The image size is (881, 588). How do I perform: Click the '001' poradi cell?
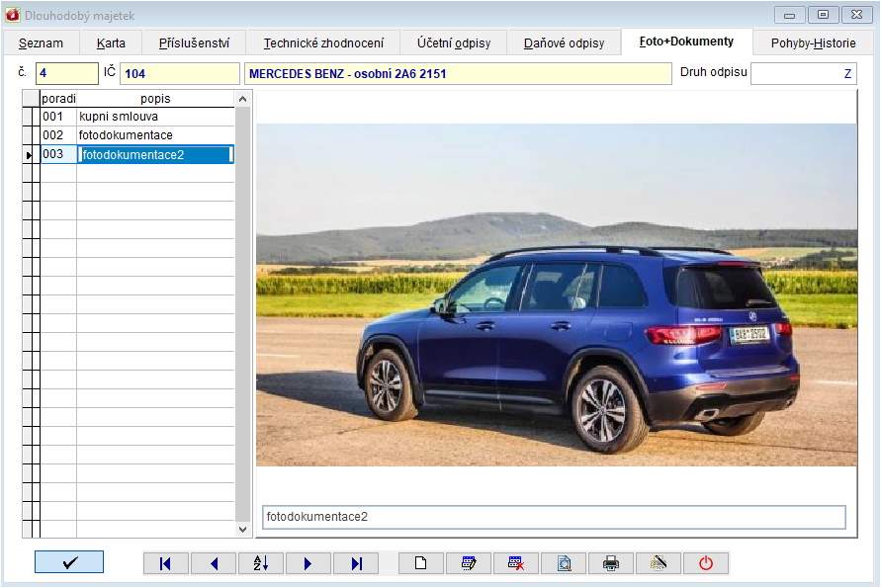pos(58,117)
